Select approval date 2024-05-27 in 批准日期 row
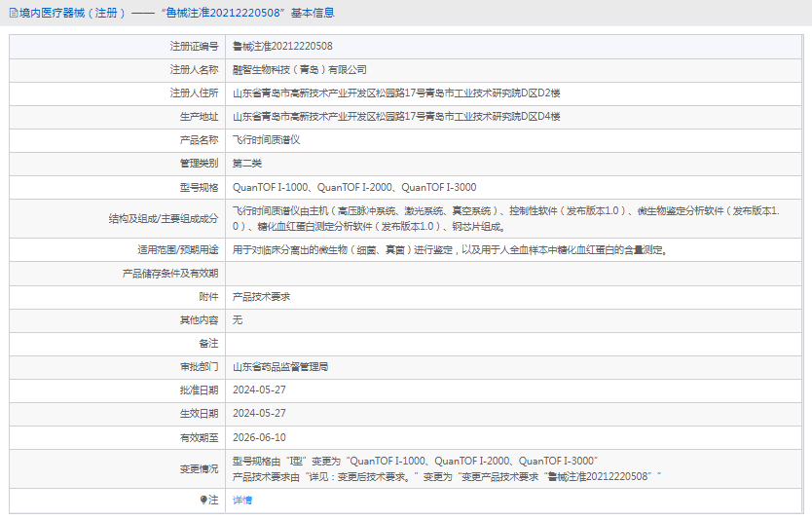The width and height of the screenshot is (812, 520). [x=259, y=390]
